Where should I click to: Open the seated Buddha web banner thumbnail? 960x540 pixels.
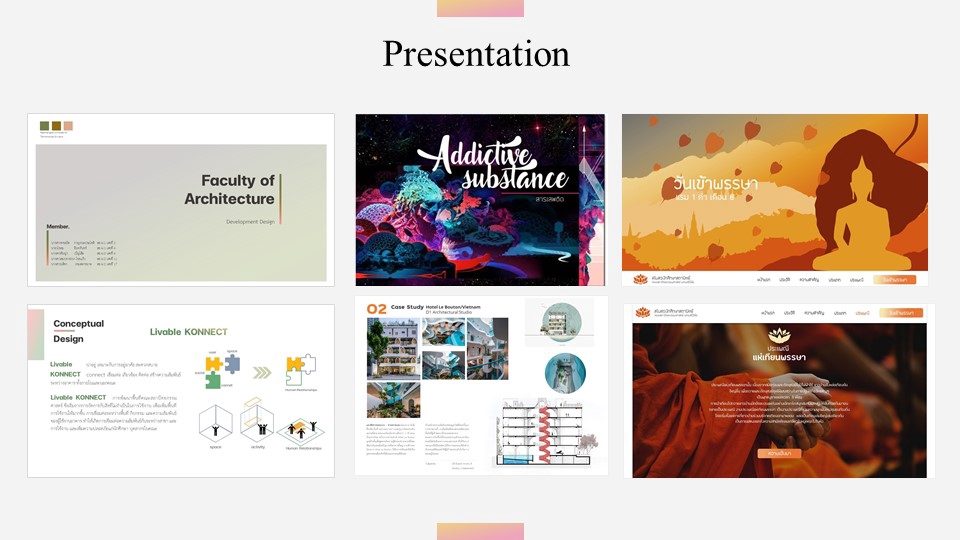(x=775, y=200)
